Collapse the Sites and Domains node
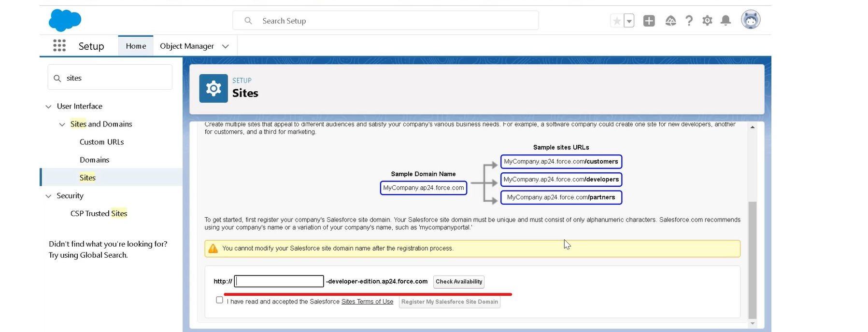The width and height of the screenshot is (868, 332). pos(62,124)
